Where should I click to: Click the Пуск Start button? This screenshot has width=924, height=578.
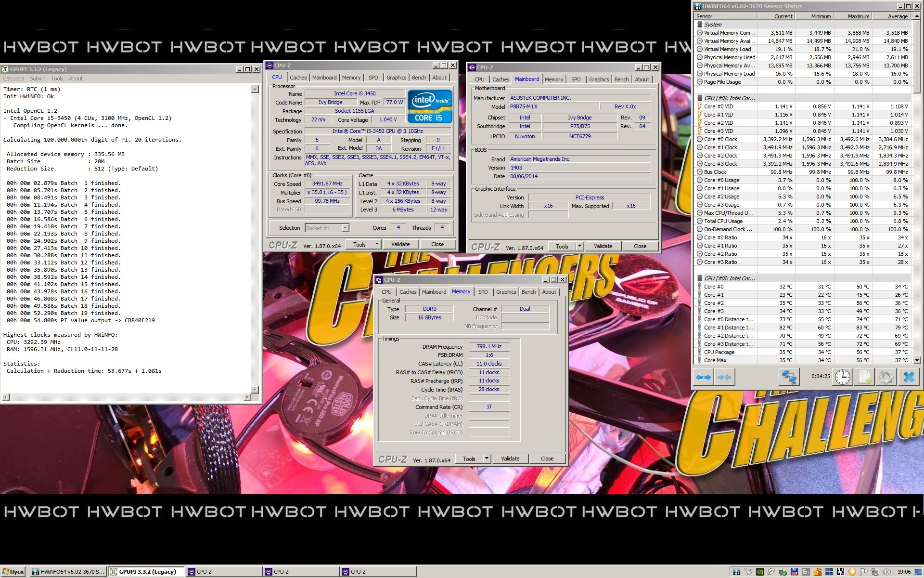(x=13, y=572)
